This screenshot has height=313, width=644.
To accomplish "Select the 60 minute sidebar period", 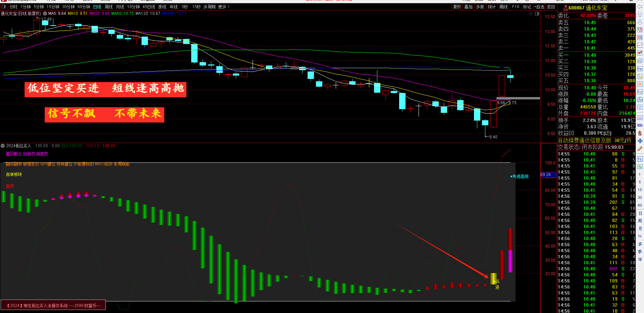I will click(640, 205).
